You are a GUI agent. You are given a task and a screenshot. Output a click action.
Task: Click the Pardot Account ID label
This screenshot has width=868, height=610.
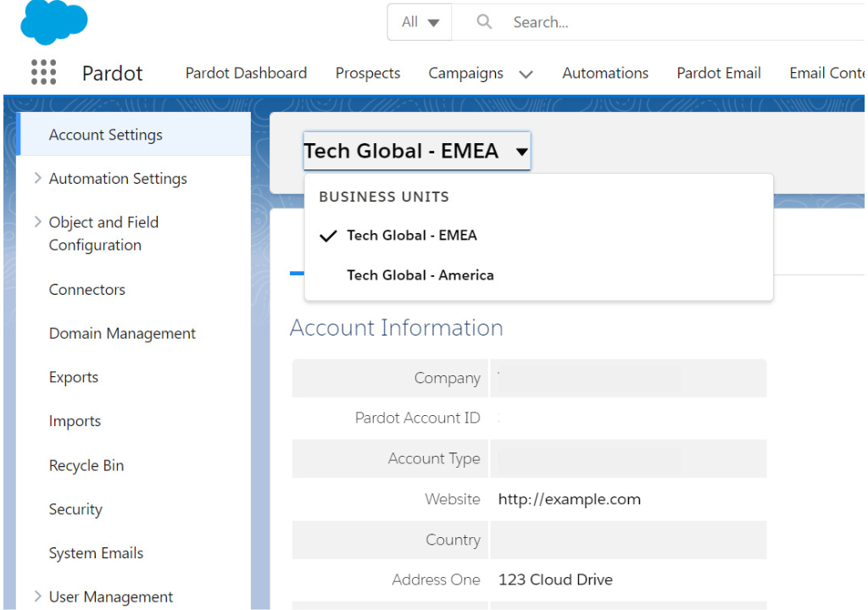[417, 418]
